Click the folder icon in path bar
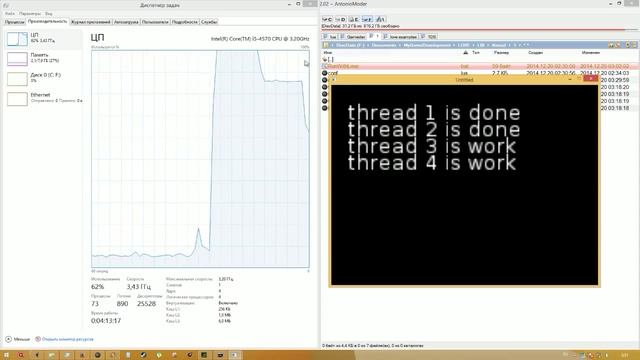Image resolution: width=640 pixels, height=360 pixels. coord(326,45)
